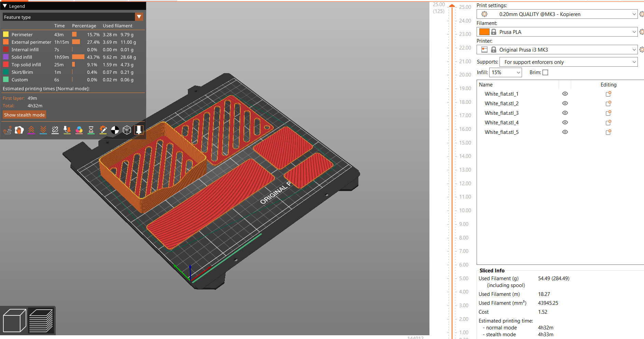Image resolution: width=644 pixels, height=339 pixels.
Task: Switch to sliced layers preview view
Action: (41, 321)
